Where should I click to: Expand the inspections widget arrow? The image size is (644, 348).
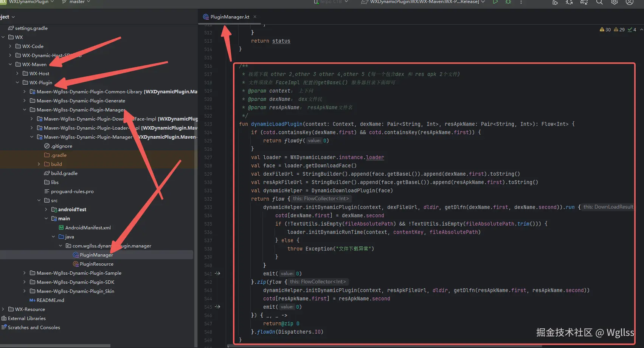[641, 29]
